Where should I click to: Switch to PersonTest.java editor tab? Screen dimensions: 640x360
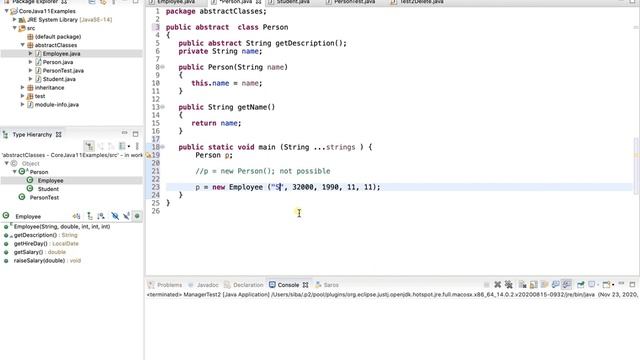[353, 2]
